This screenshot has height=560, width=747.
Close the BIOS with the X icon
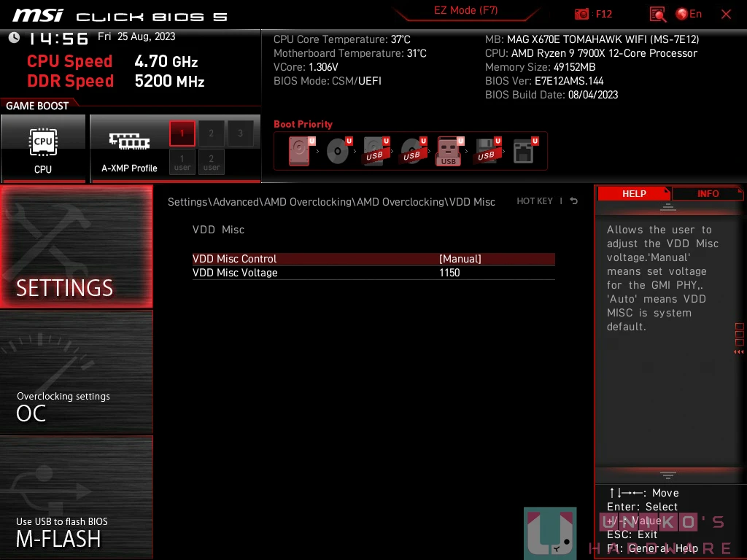click(726, 15)
